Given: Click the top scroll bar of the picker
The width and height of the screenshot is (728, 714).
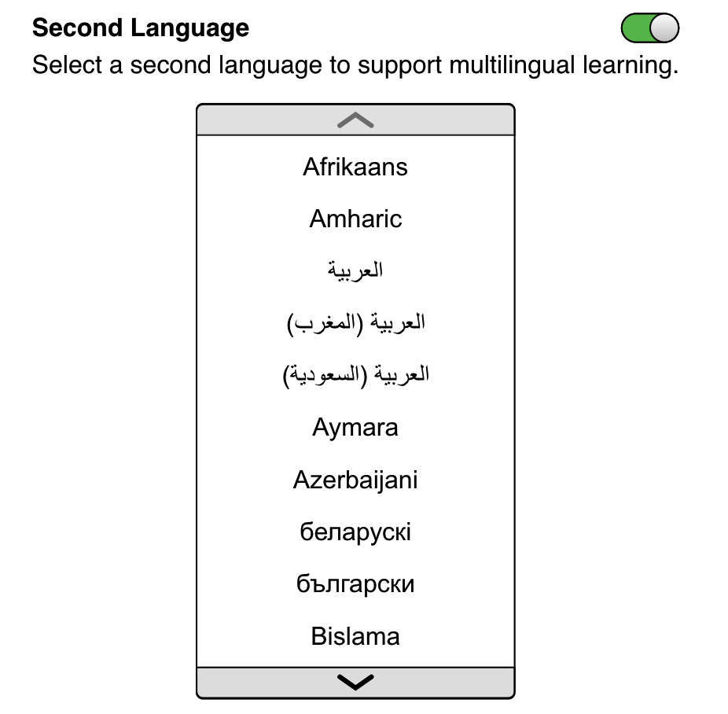Looking at the screenshot, I should pos(355,120).
